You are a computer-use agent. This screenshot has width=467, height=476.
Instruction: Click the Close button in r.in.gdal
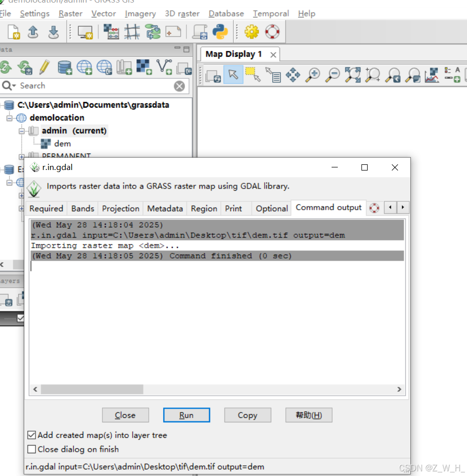(125, 415)
